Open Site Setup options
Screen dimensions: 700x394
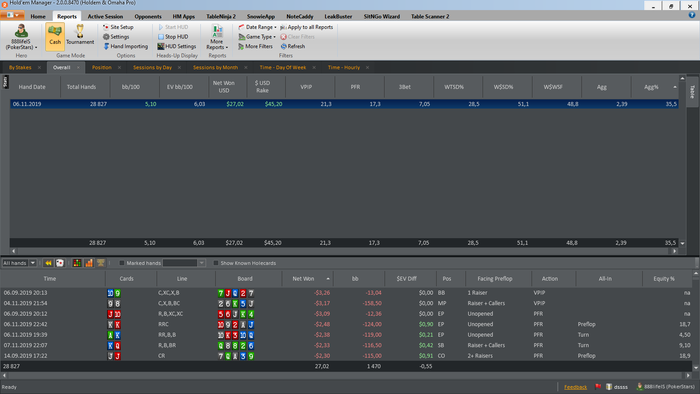tap(118, 27)
